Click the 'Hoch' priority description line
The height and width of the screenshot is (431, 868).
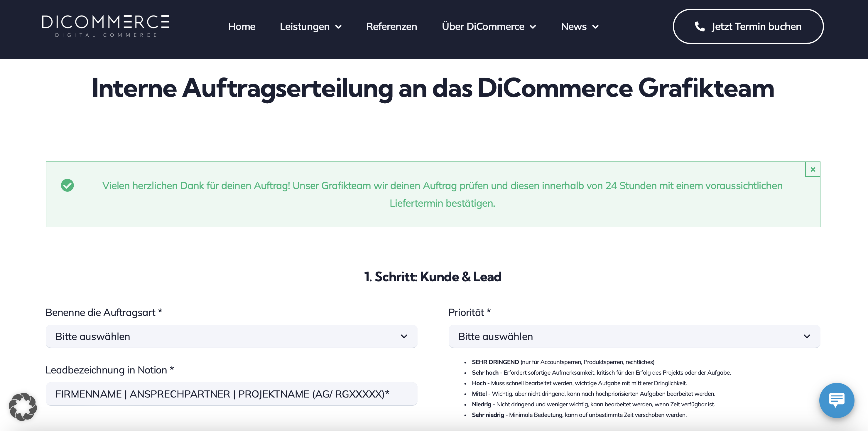579,383
